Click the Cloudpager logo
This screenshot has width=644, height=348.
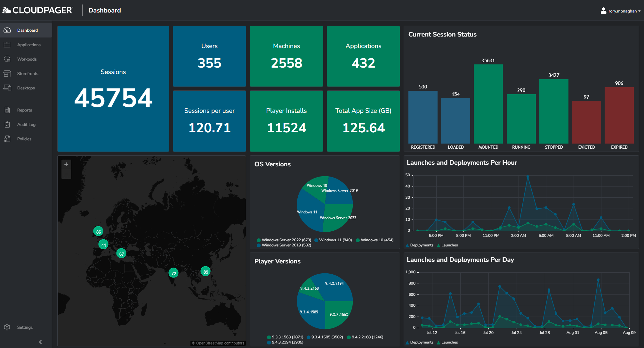tap(37, 10)
